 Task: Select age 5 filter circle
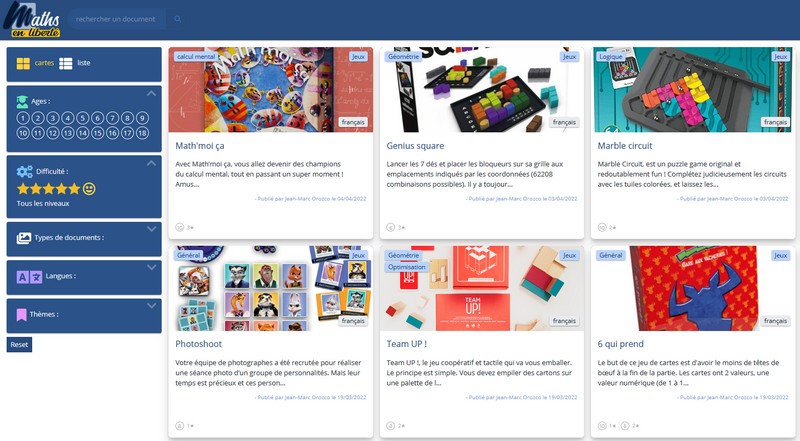[x=83, y=118]
